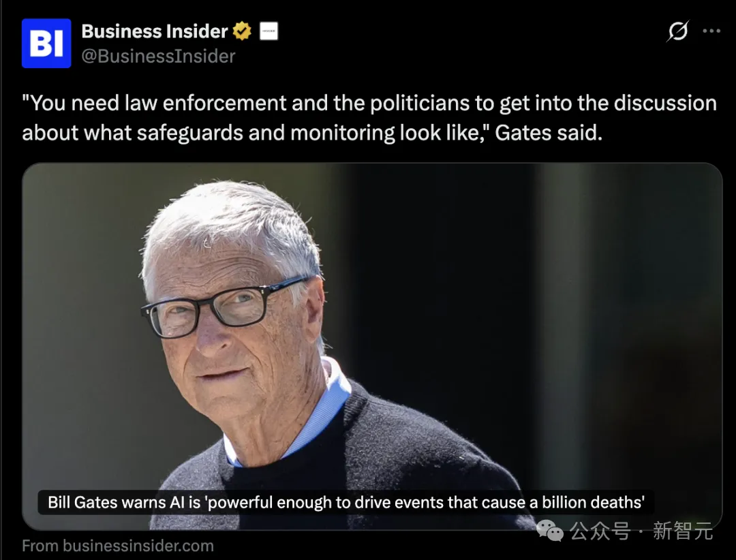Viewport: 736px width, 560px height.
Task: Open the Business Insider BI avatar logo
Action: point(46,43)
